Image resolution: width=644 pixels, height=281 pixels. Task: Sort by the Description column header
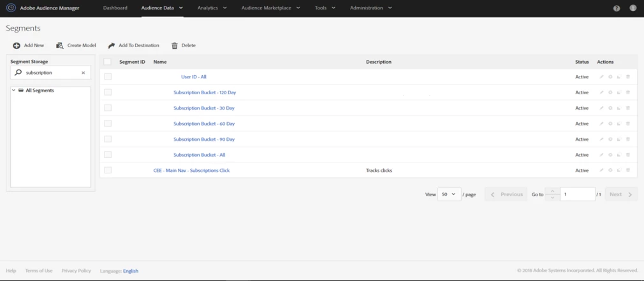[x=379, y=62]
